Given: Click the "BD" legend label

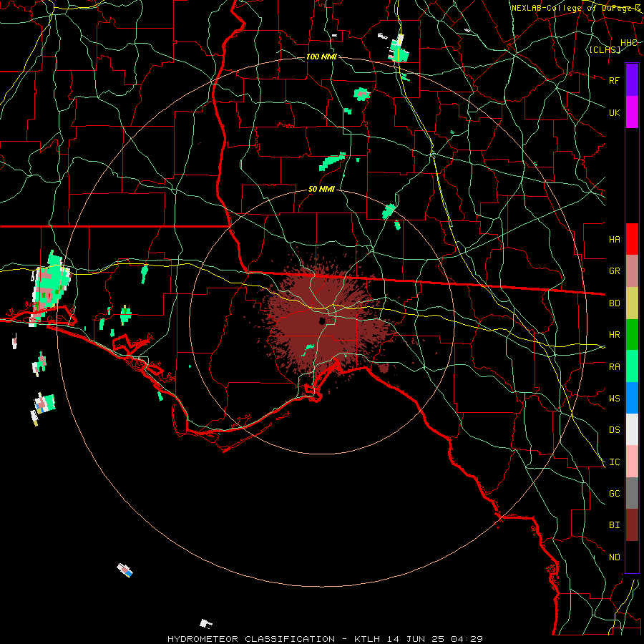Looking at the screenshot, I should 615,303.
